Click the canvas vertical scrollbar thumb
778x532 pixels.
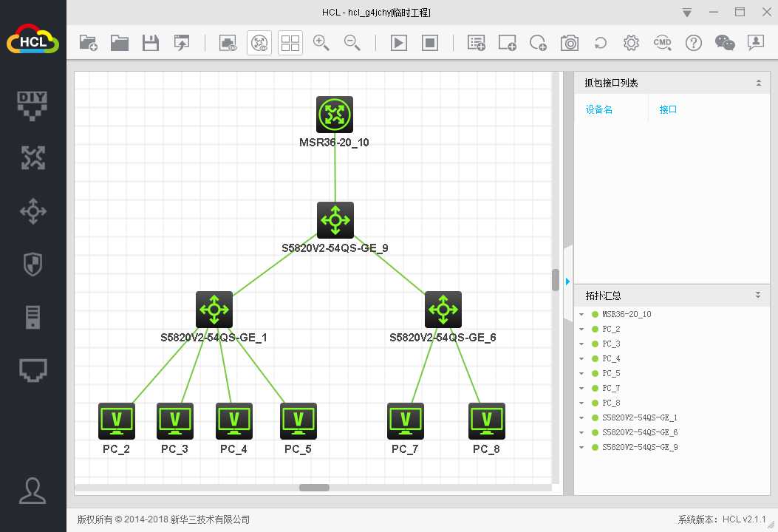point(555,280)
